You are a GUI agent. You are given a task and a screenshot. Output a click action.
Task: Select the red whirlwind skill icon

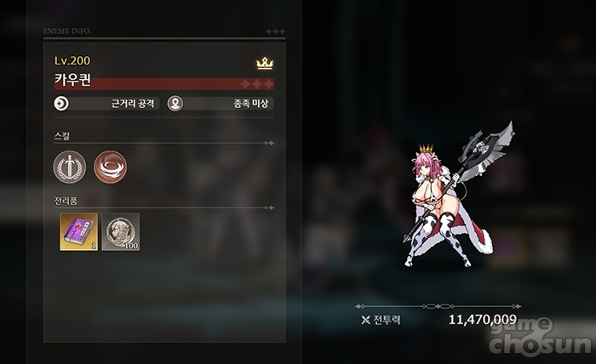[110, 167]
